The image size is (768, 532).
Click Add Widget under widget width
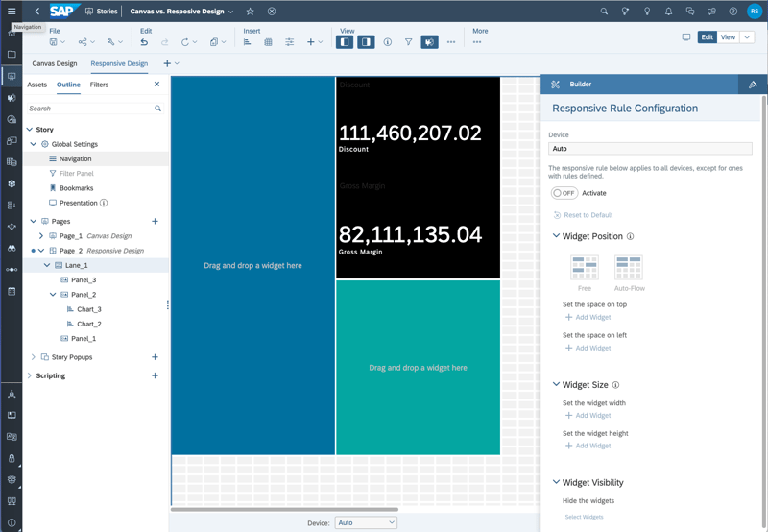point(588,416)
